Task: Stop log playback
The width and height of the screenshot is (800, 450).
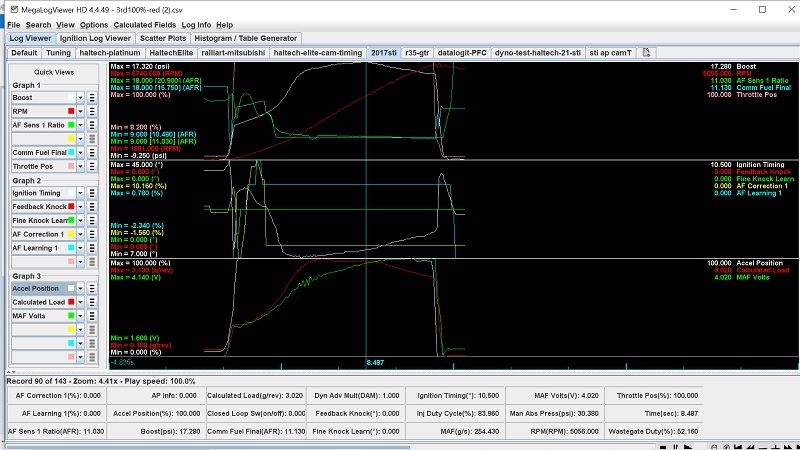Action: pyautogui.click(x=663, y=447)
